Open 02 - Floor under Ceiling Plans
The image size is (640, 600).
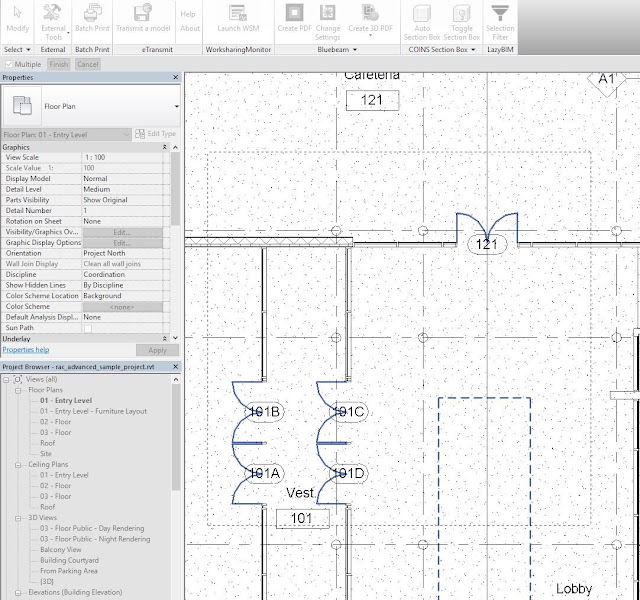[x=56, y=486]
